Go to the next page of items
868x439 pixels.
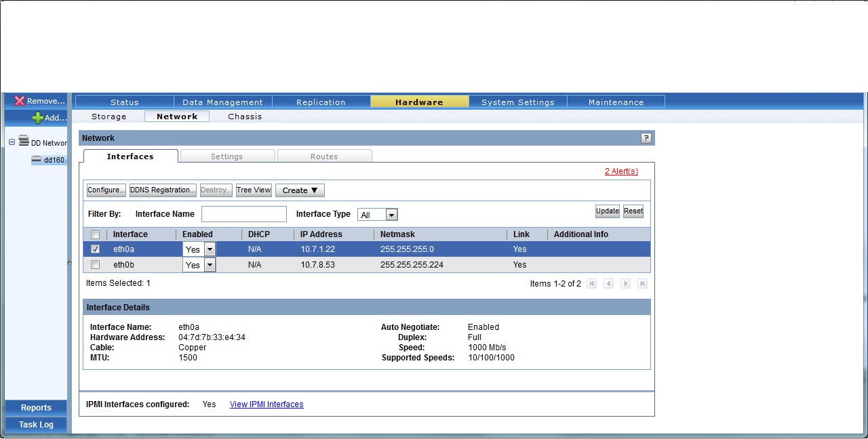[x=625, y=284]
